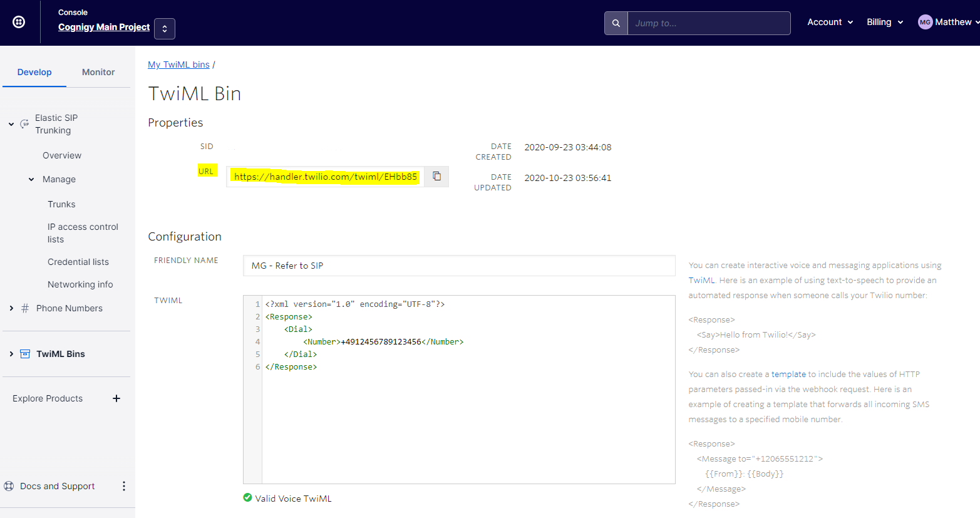980x518 pixels.
Task: Open the Overview page
Action: click(62, 155)
